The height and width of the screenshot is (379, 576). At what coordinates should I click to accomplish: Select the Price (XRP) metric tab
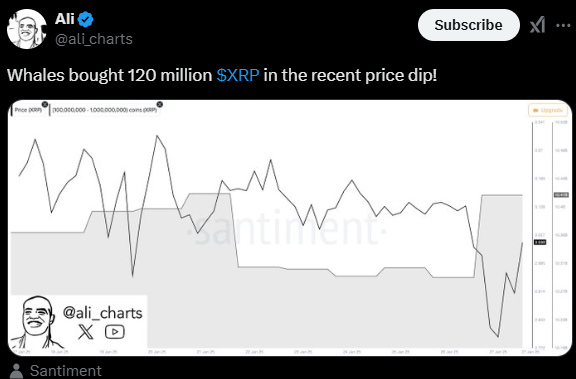[28, 110]
